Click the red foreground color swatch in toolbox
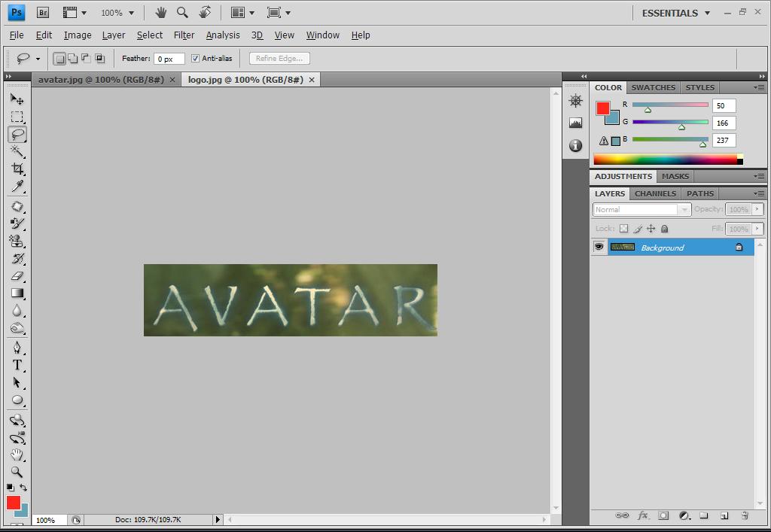The image size is (771, 532). [12, 502]
